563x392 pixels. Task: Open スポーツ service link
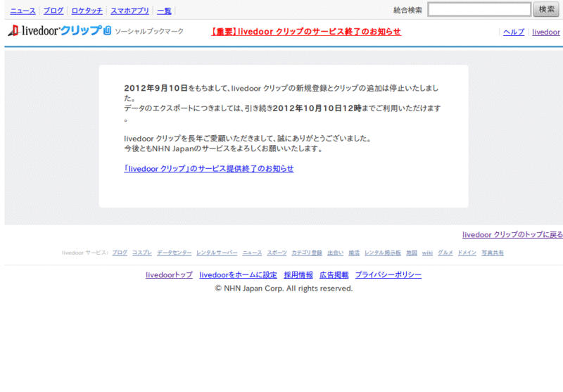(x=277, y=253)
